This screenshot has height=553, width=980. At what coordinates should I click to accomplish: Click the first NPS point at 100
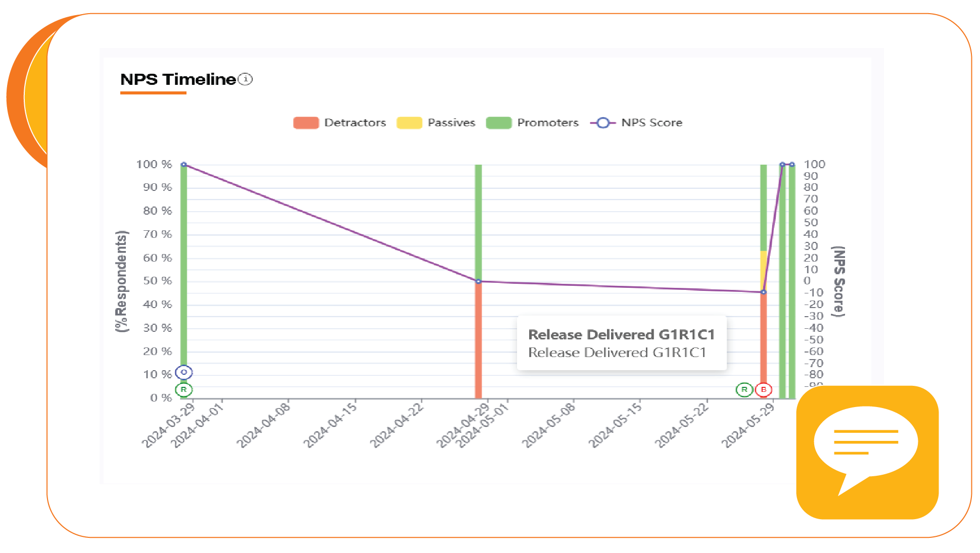click(x=184, y=165)
